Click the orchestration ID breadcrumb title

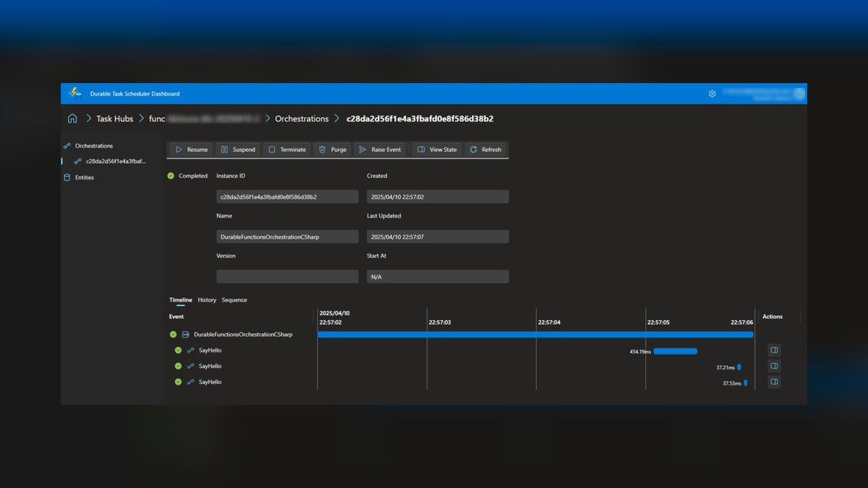point(420,119)
